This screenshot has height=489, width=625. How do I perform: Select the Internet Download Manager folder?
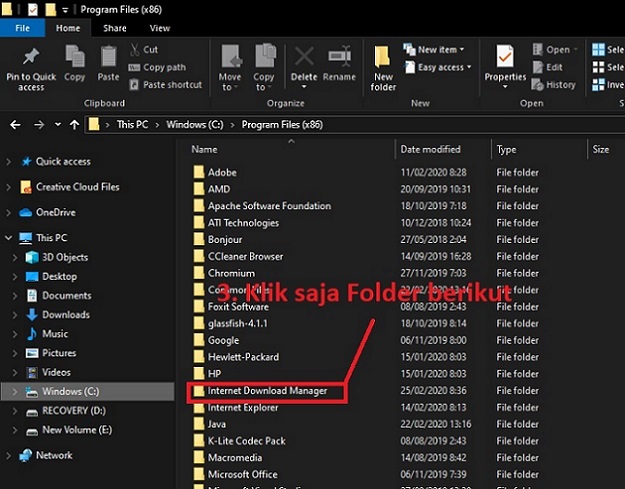tap(266, 391)
